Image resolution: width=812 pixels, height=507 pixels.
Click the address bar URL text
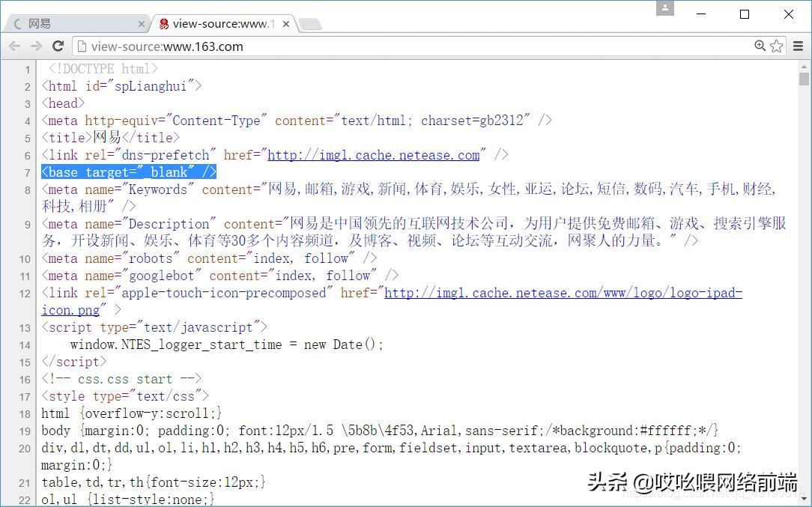[x=166, y=46]
